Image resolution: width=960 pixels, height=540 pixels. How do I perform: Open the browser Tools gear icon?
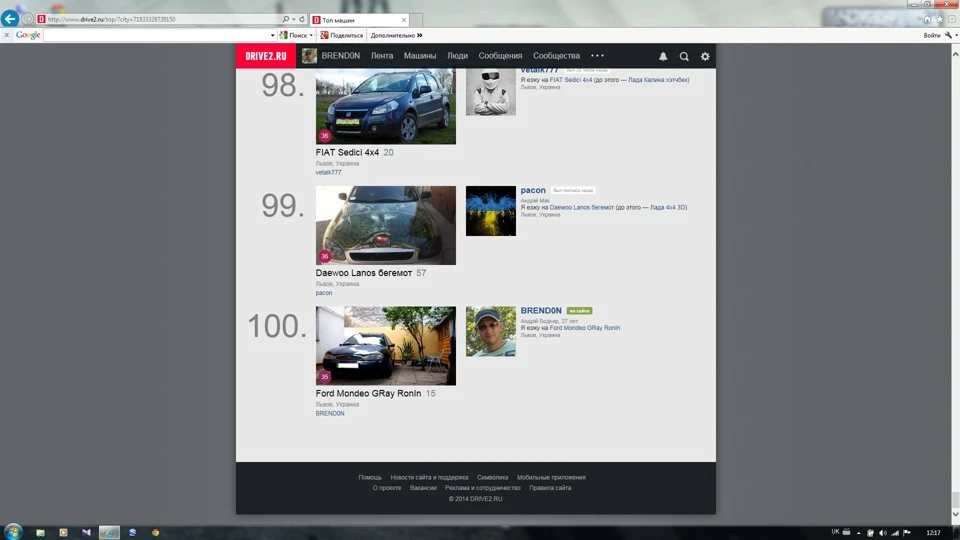click(951, 19)
